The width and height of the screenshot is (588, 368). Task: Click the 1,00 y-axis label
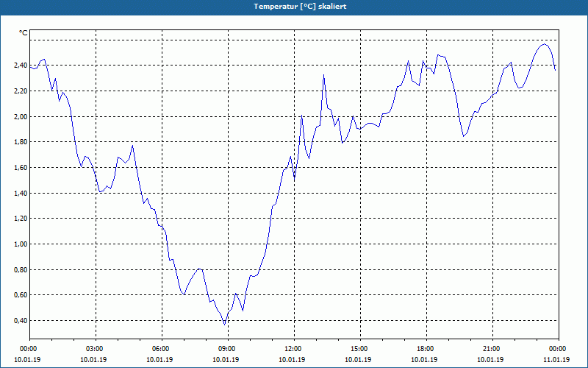(x=21, y=244)
